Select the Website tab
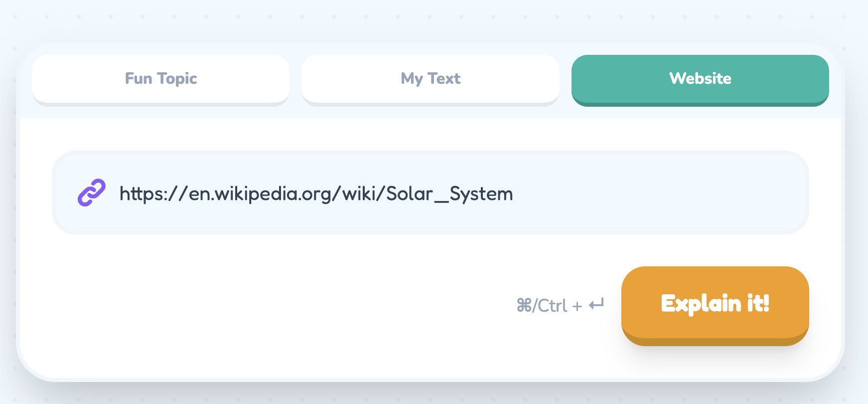 point(700,79)
